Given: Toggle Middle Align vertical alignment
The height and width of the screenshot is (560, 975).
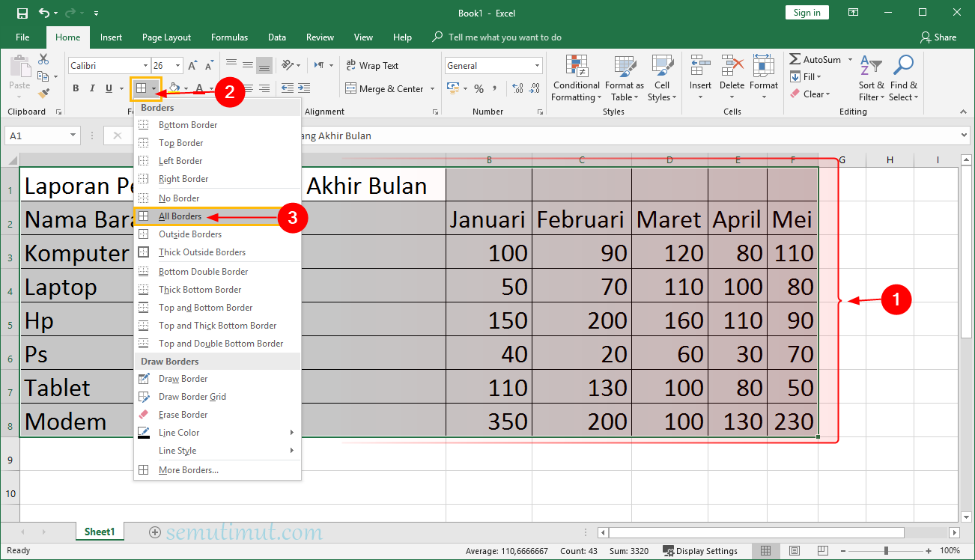Looking at the screenshot, I should click(x=247, y=65).
